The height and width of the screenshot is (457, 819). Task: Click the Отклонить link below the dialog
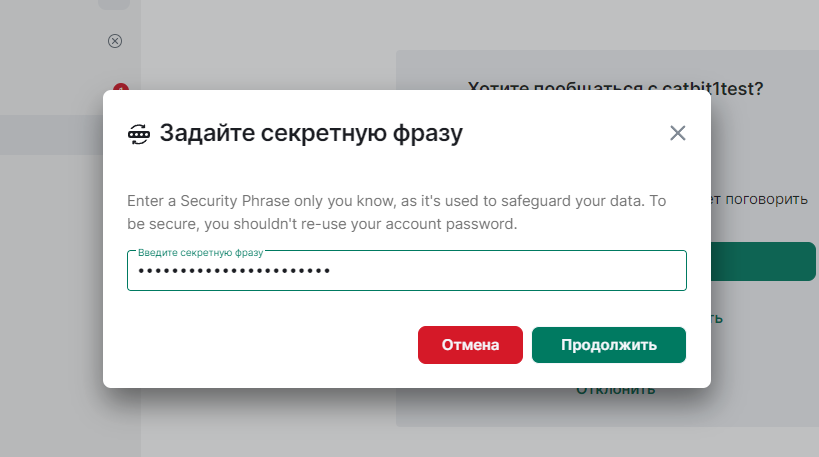[x=615, y=391]
